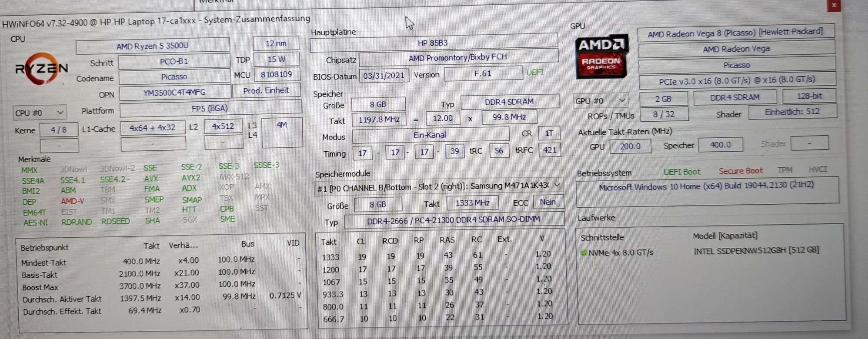Viewport: 868px width, 339px height.
Task: Select the memory Typ DDR4 SDRAM field
Action: [x=510, y=102]
